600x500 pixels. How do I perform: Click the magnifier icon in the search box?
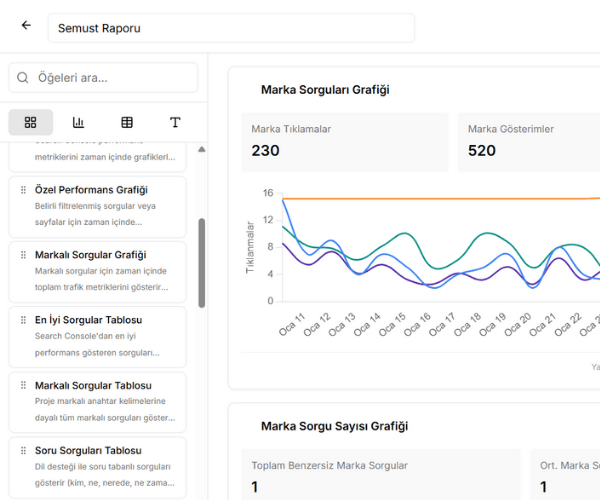tap(23, 78)
